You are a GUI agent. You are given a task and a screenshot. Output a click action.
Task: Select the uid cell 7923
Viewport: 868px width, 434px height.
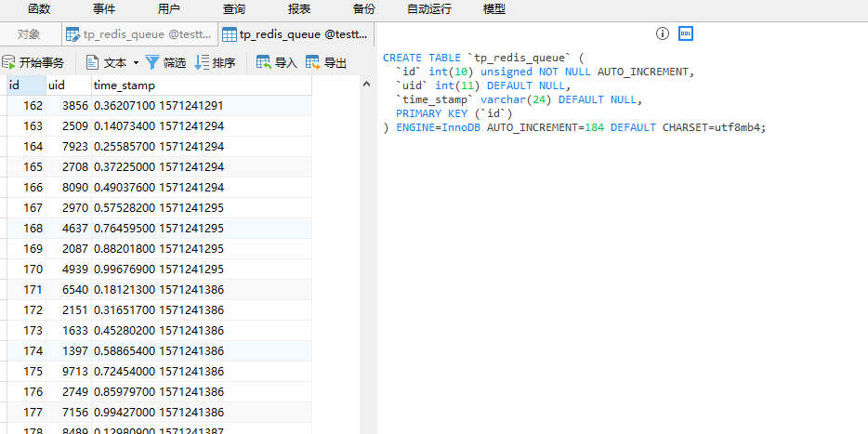pyautogui.click(x=69, y=146)
